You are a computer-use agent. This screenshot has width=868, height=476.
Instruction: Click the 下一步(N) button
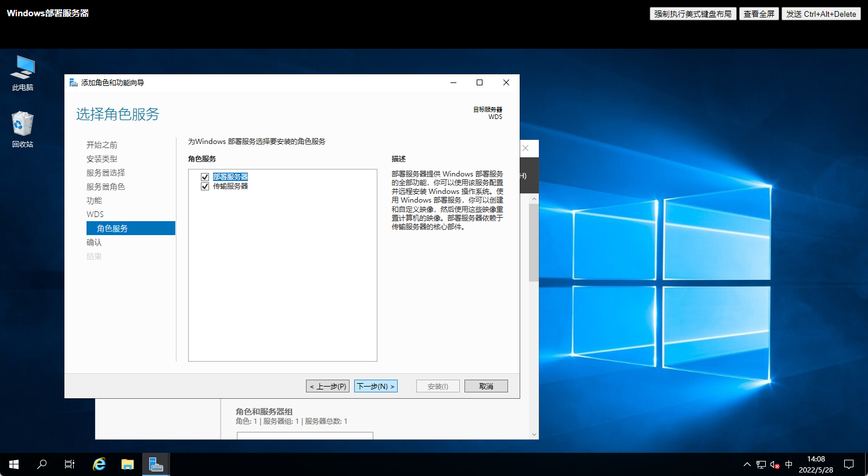(376, 386)
